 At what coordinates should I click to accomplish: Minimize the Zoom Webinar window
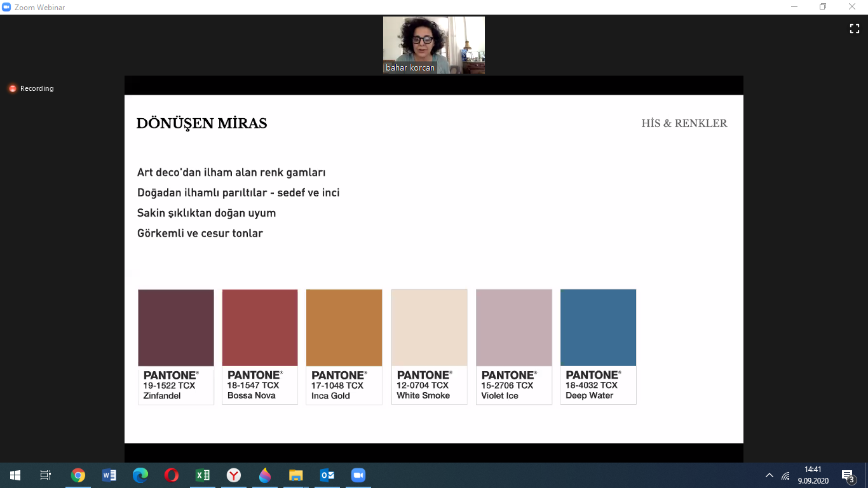[794, 7]
